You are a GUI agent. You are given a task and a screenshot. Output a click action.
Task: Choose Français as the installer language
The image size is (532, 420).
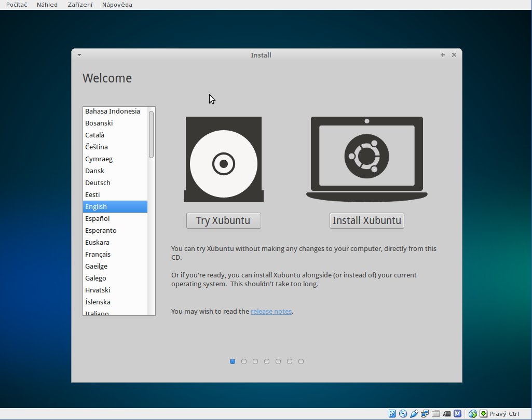click(115, 254)
